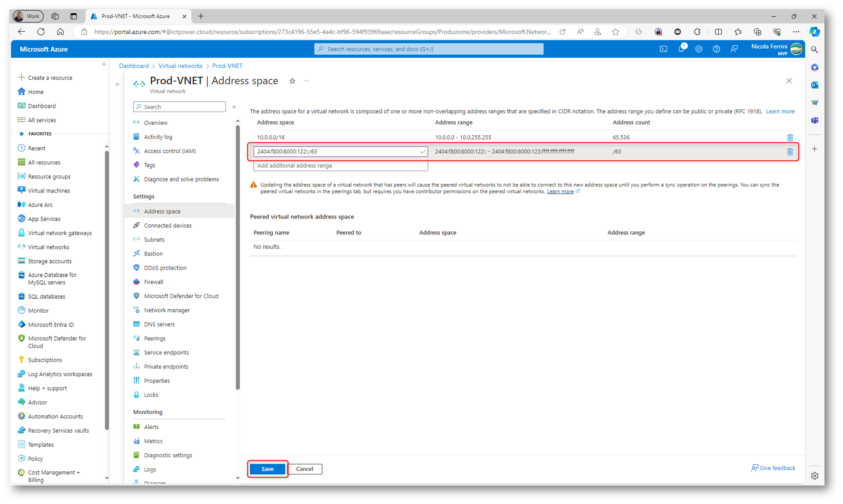843x504 pixels.
Task: Open Subnets settings page
Action: (154, 240)
